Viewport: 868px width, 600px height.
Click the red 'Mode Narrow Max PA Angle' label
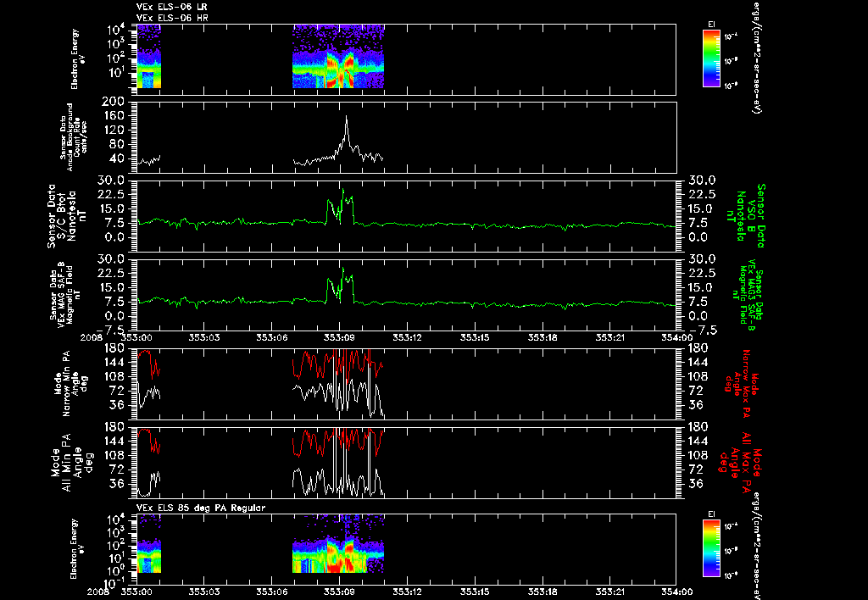739,384
